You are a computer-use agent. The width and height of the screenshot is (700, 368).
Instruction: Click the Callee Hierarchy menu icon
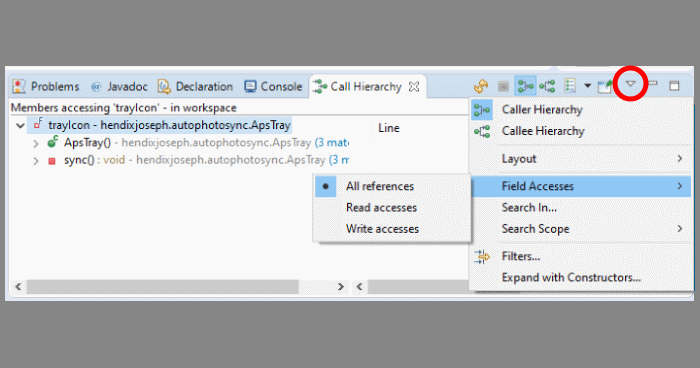(x=482, y=131)
